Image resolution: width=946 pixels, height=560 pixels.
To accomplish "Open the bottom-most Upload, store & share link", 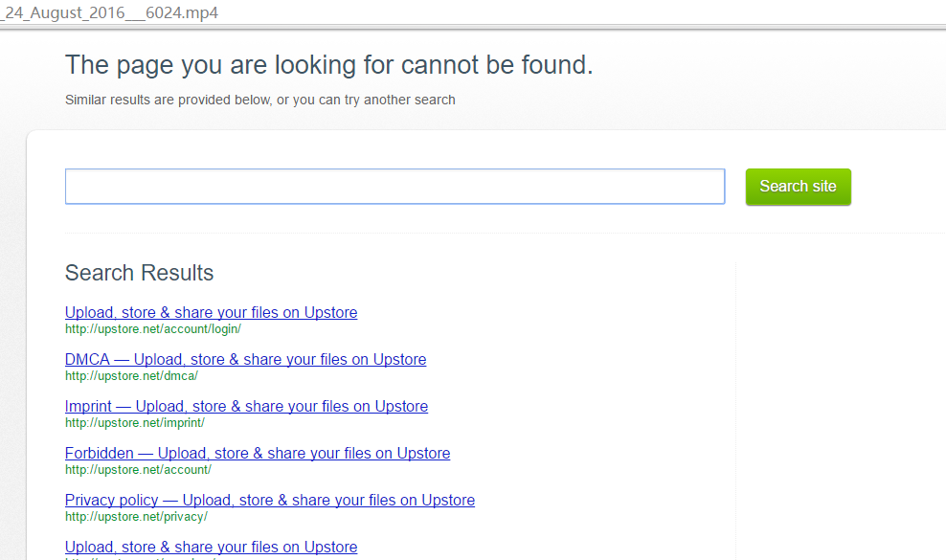I will click(x=211, y=548).
